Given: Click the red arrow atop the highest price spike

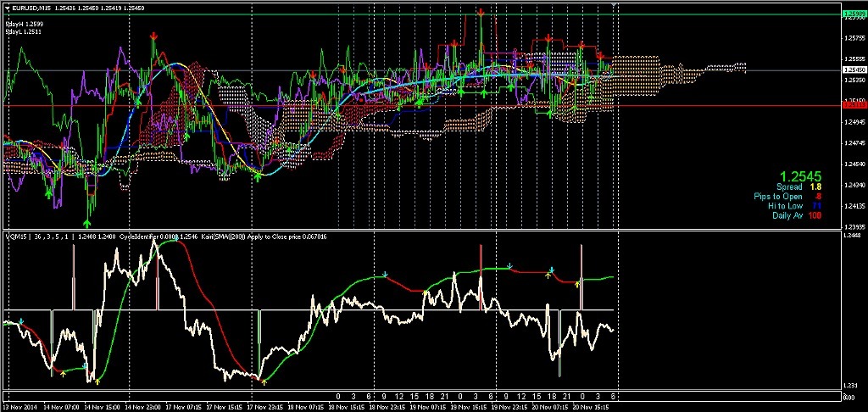Looking at the screenshot, I should [x=481, y=13].
